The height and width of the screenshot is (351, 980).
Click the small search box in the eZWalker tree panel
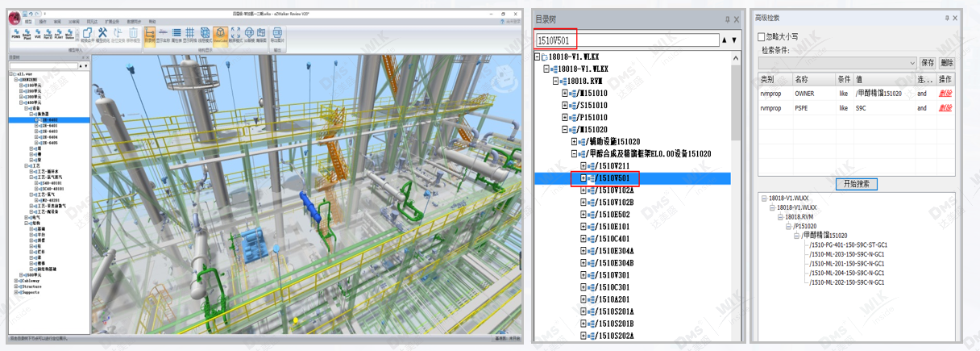click(42, 66)
